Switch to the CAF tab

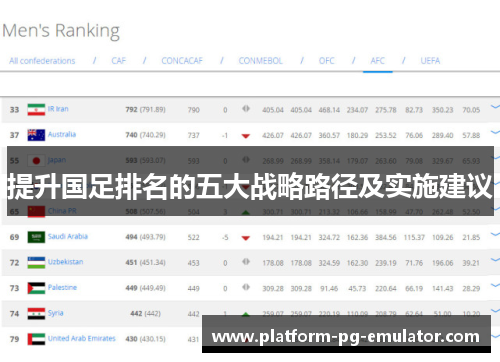pyautogui.click(x=119, y=61)
